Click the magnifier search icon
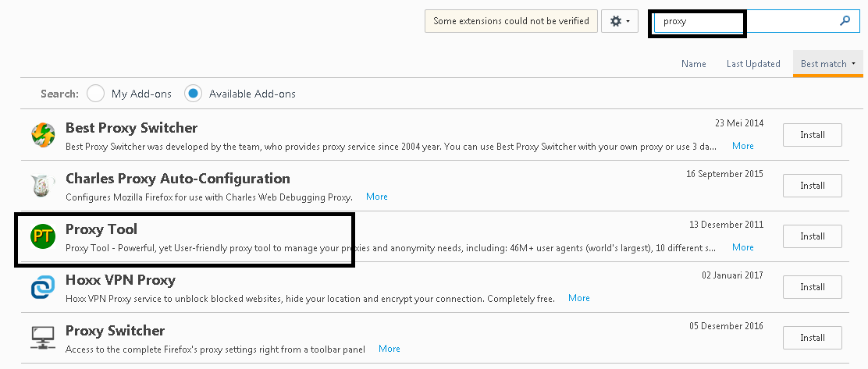 pos(845,21)
